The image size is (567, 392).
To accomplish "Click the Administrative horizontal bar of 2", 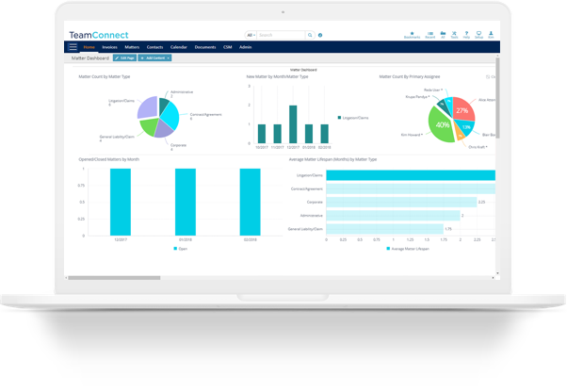I will click(x=393, y=216).
